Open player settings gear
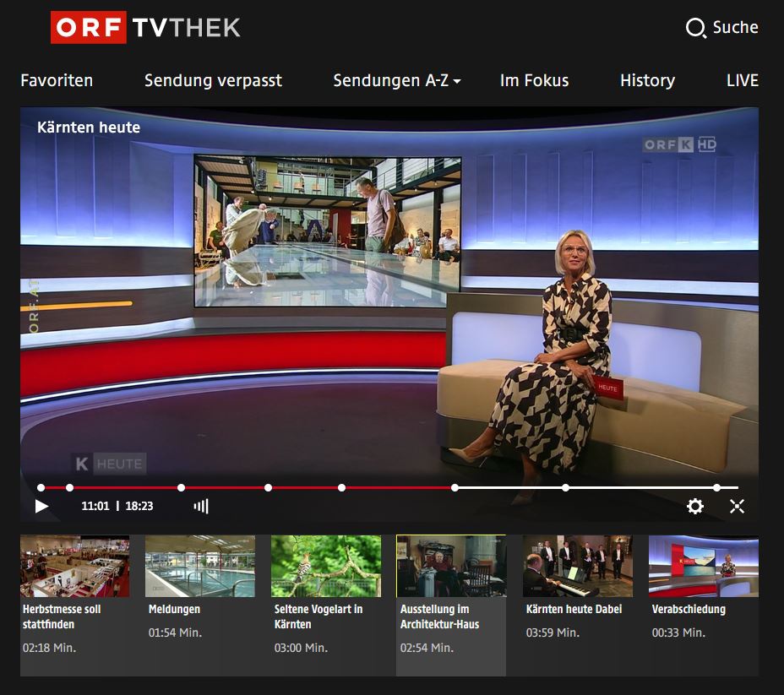Viewport: 784px width, 695px height. (694, 506)
